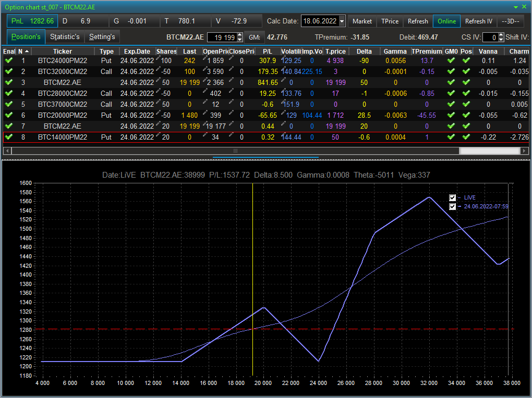Sort by the Delta column header
The image size is (532, 398).
364,51
